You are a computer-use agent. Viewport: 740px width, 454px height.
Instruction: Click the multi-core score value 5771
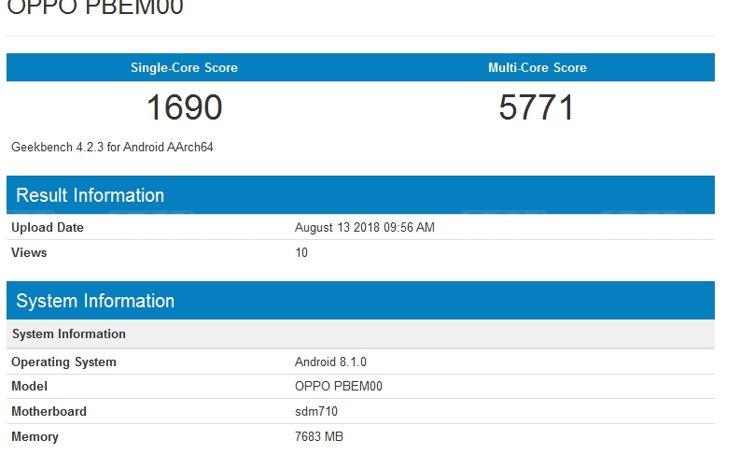pos(537,107)
